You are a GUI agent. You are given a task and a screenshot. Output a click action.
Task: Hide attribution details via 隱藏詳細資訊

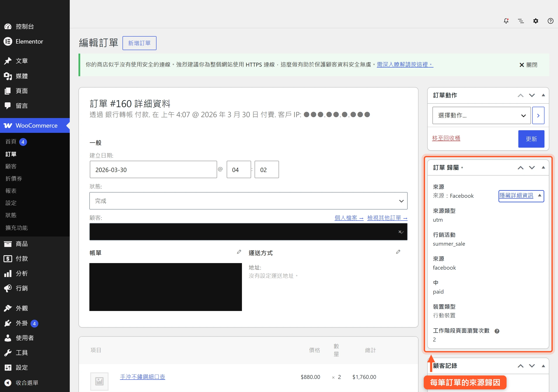[521, 196]
